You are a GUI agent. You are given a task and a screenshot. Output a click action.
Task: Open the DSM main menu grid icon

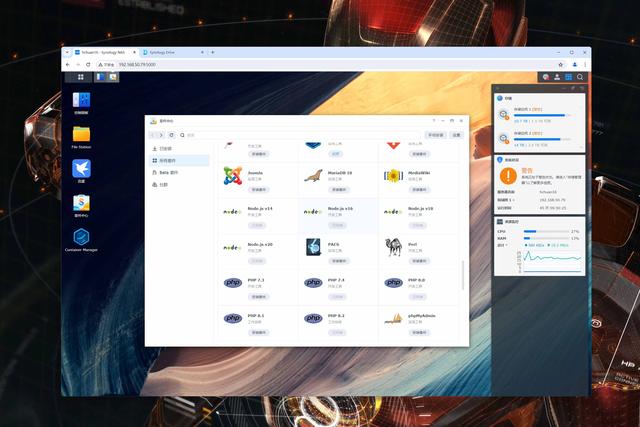point(80,77)
